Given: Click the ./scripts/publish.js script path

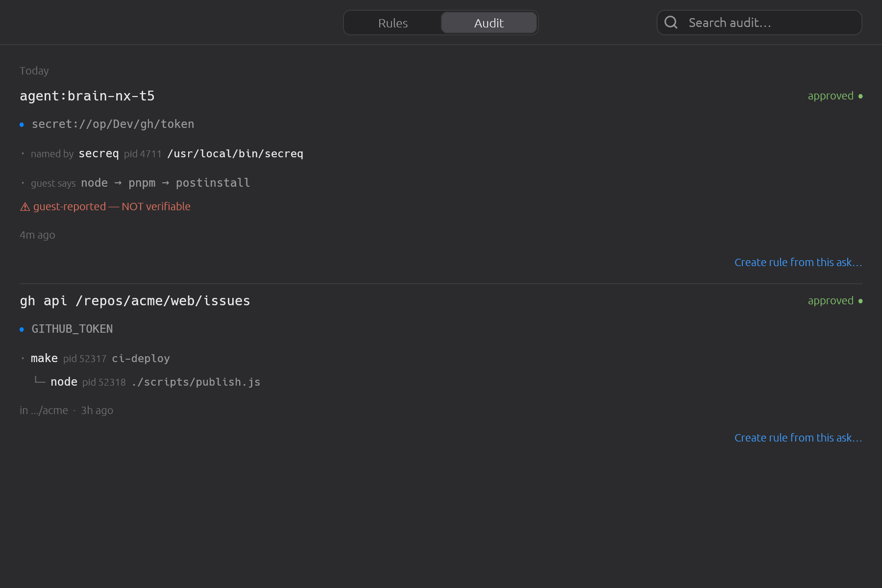Looking at the screenshot, I should [x=196, y=382].
